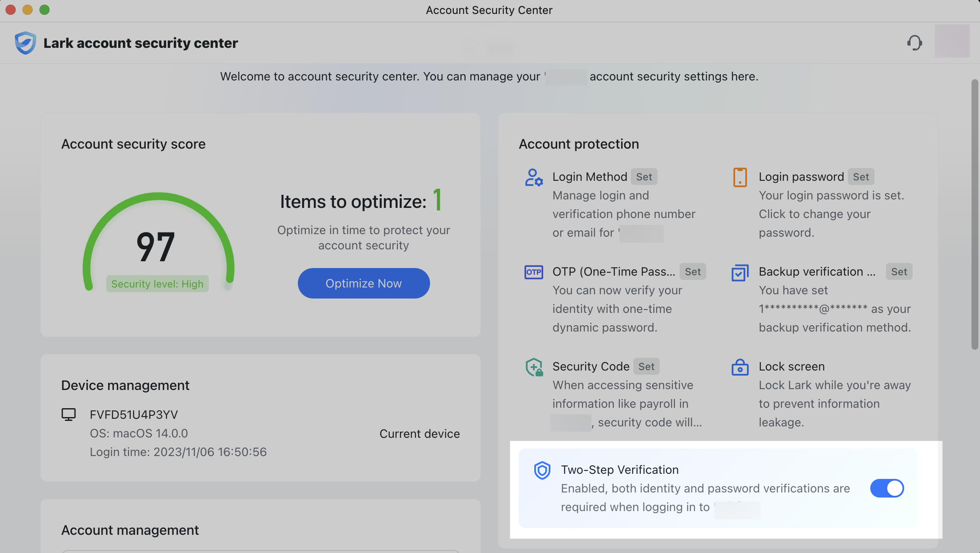This screenshot has width=980, height=553.
Task: Click the monitor icon beside FVFD51U4P3YV
Action: tap(69, 415)
